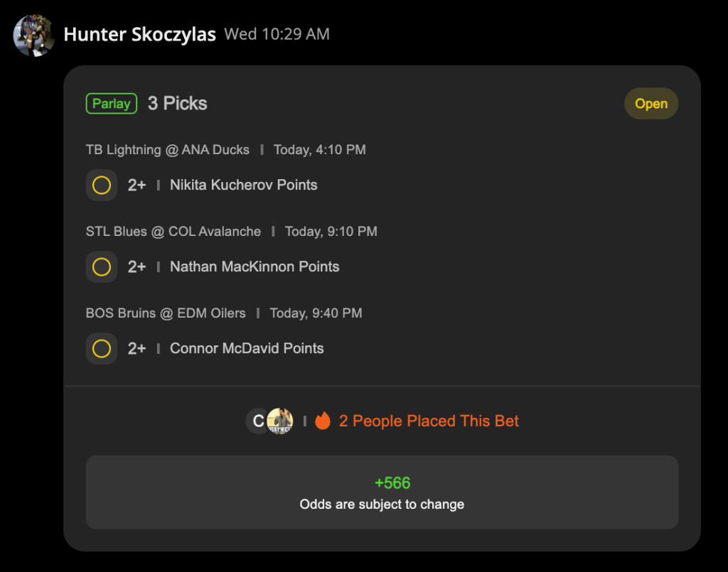The width and height of the screenshot is (728, 572).
Task: Click Nikita Kucherov Points pick
Action: coord(244,185)
